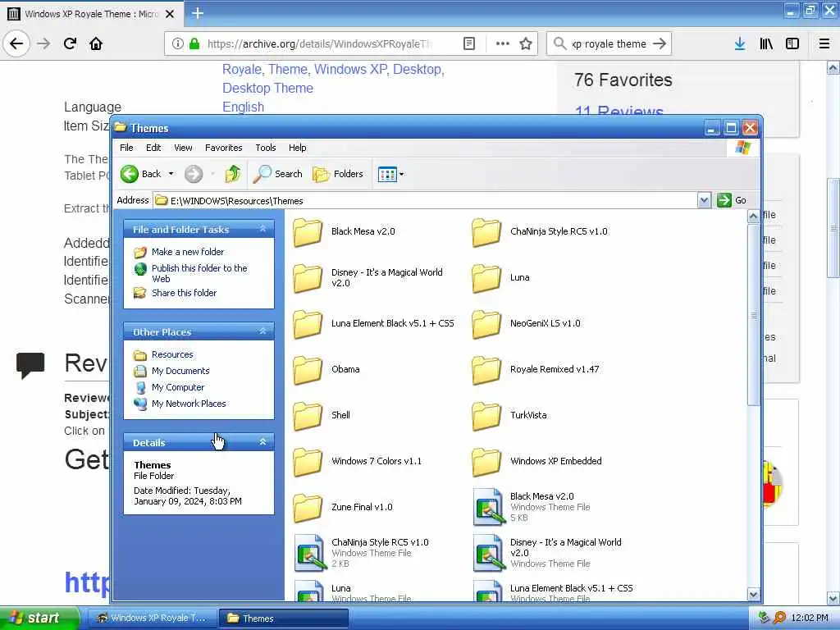This screenshot has width=840, height=630.
Task: Collapse the Details panel
Action: [262, 442]
